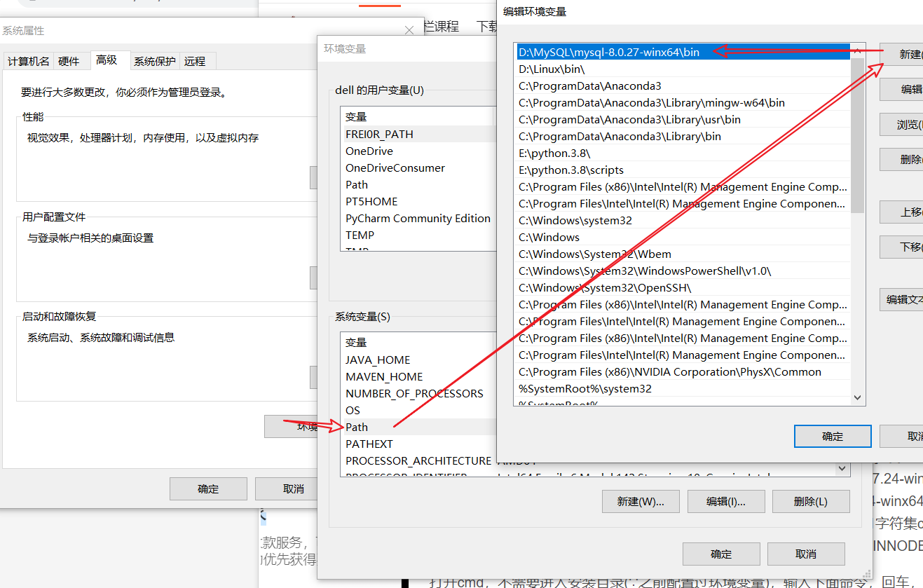This screenshot has height=588, width=923.
Task: Select the 高级 tab in 系统属性
Action: (107, 60)
